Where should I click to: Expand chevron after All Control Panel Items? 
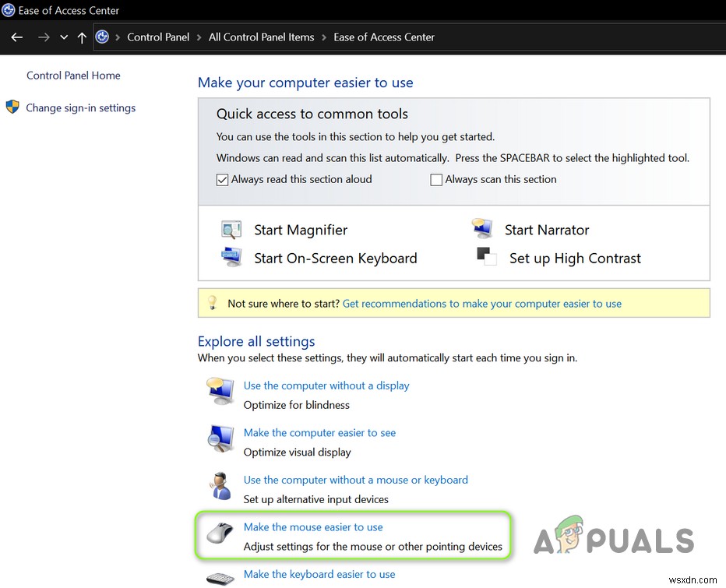pyautogui.click(x=324, y=37)
